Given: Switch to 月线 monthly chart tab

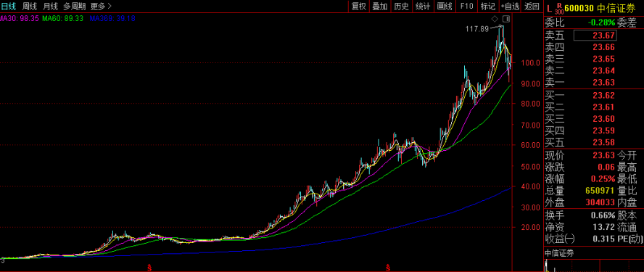Looking at the screenshot, I should pos(50,6).
